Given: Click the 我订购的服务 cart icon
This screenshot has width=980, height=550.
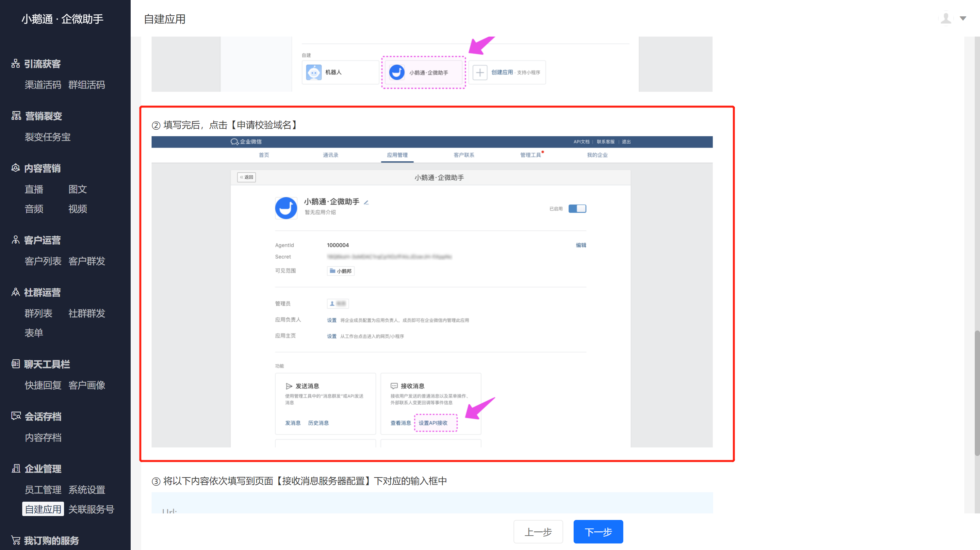Looking at the screenshot, I should pos(16,540).
